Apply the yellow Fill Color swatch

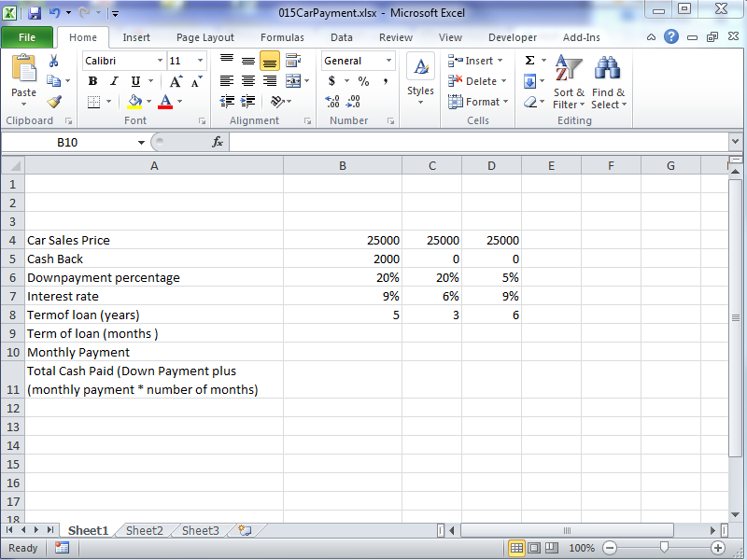pos(134,102)
